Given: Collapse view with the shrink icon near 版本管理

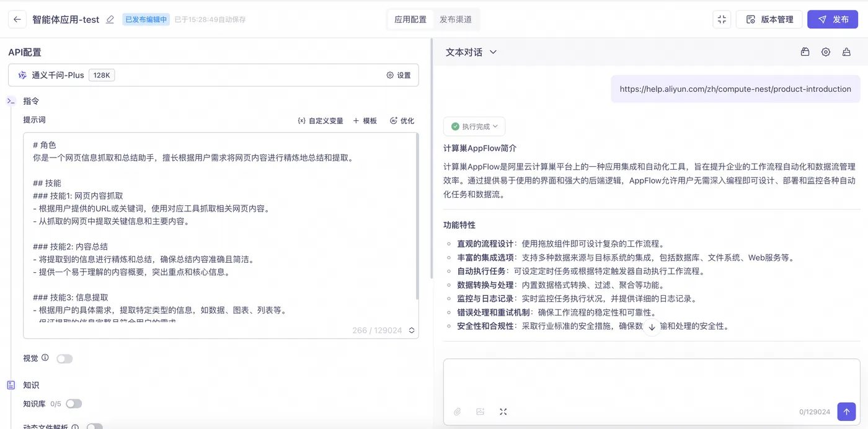Looking at the screenshot, I should coord(722,19).
